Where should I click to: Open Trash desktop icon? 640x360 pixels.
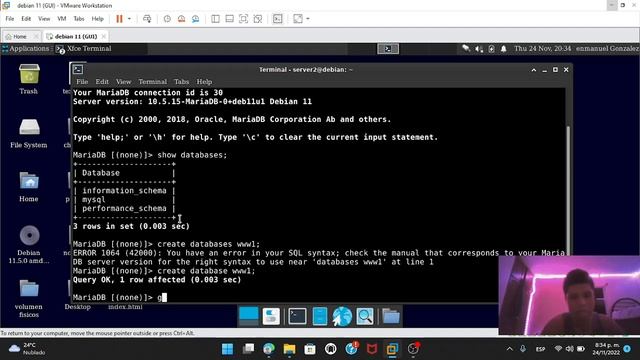[29, 79]
